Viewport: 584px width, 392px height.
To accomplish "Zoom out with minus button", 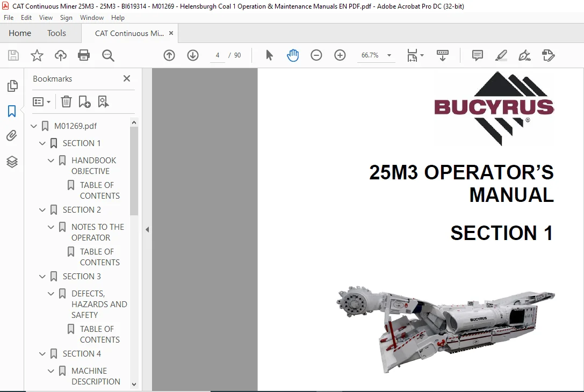I will tap(316, 55).
